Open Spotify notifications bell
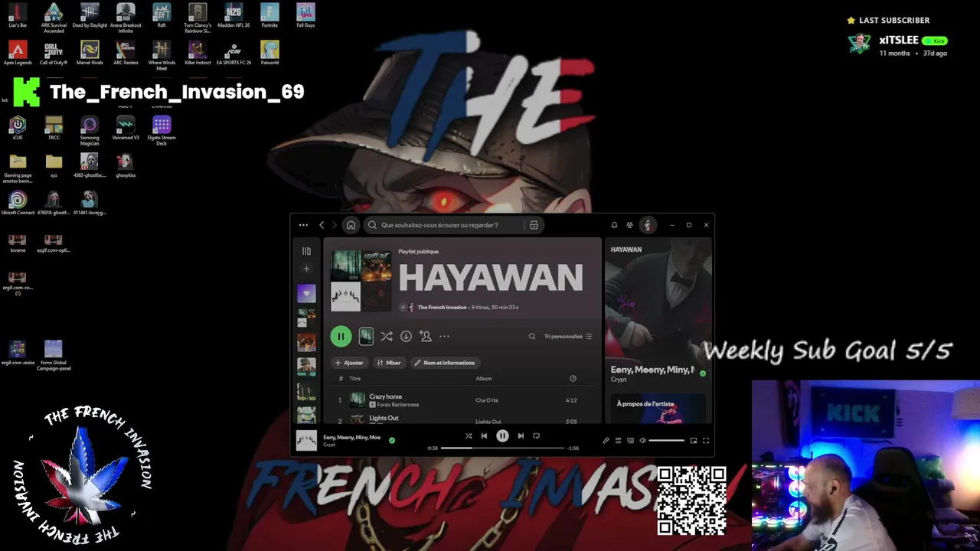The width and height of the screenshot is (980, 551). 614,225
